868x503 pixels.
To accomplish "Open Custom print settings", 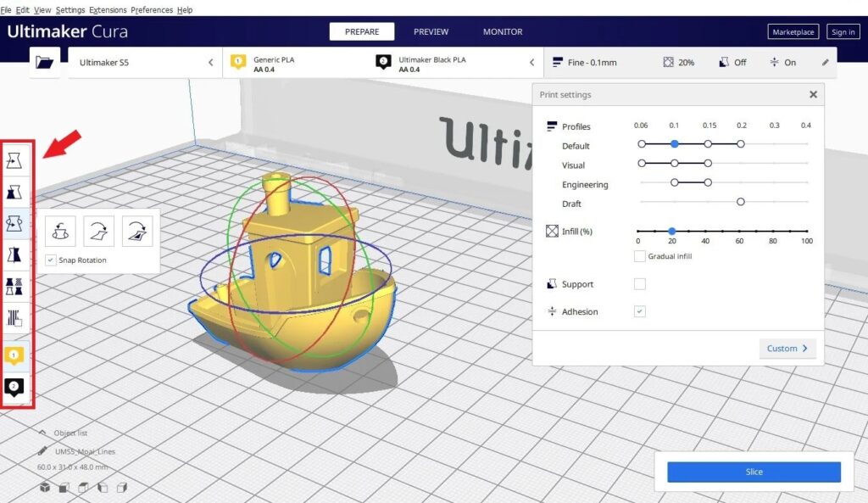I will point(787,349).
